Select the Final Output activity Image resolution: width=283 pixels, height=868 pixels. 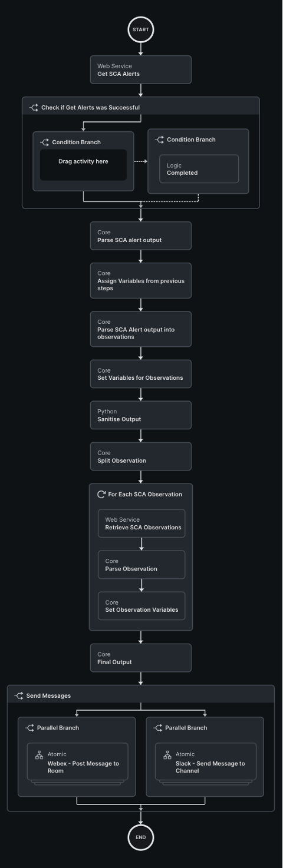pos(141,658)
